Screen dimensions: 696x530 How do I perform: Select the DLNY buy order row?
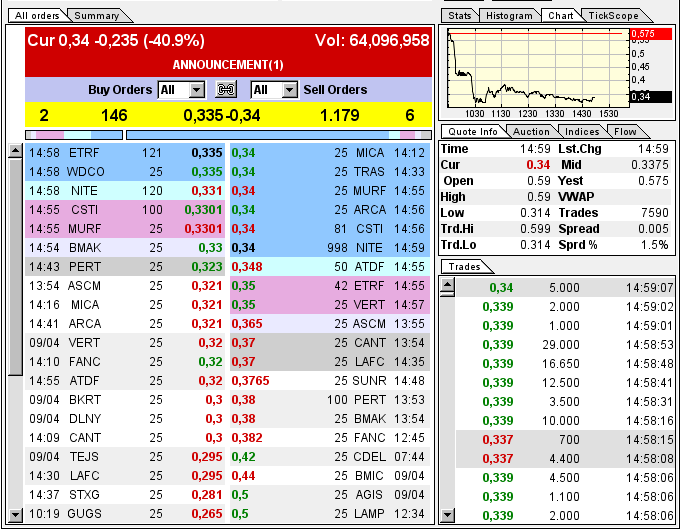(125, 419)
